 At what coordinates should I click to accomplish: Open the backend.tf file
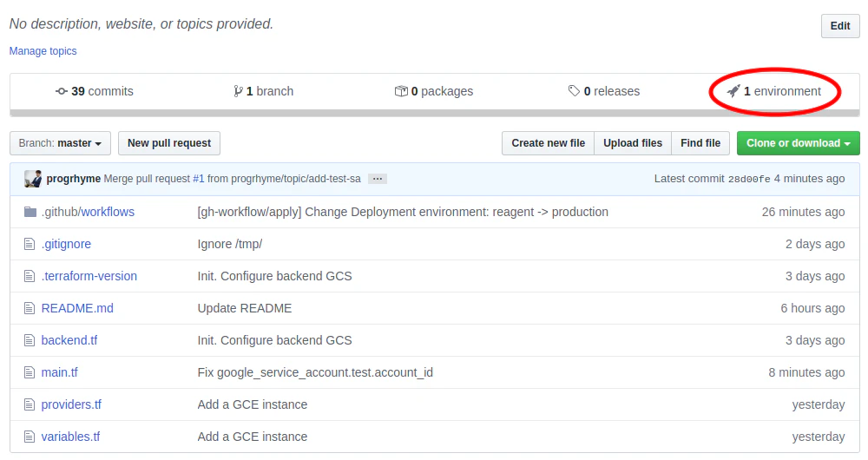pos(69,340)
